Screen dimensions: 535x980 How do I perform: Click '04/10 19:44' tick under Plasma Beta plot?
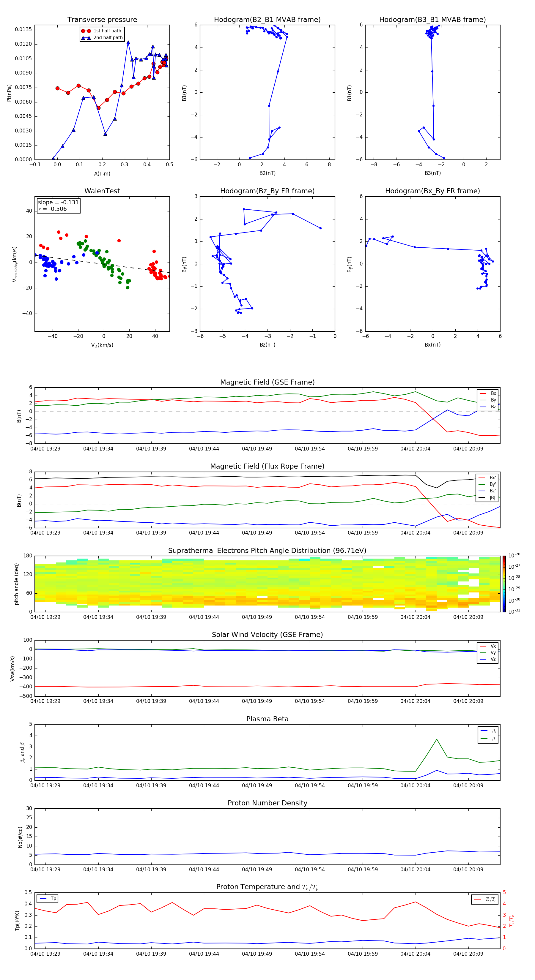204,785
